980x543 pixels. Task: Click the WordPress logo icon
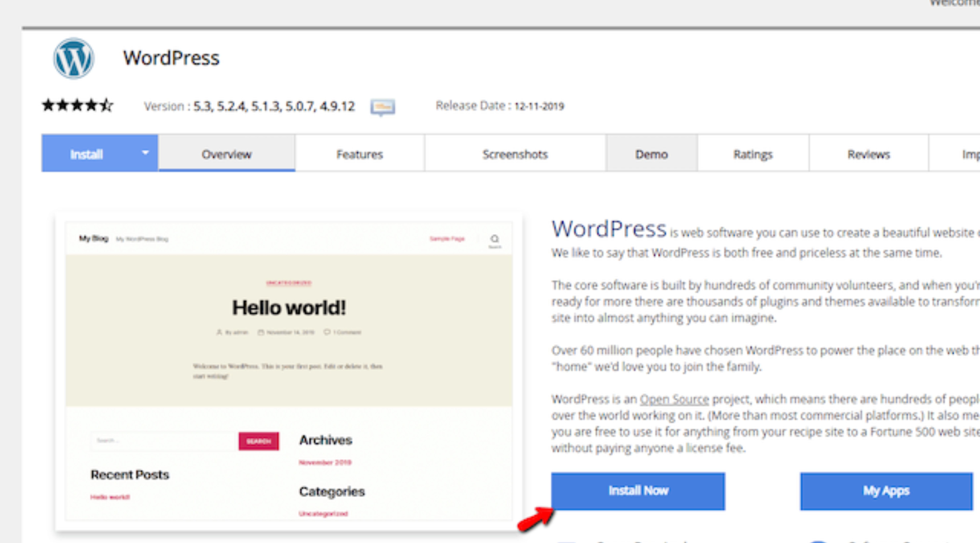point(73,58)
